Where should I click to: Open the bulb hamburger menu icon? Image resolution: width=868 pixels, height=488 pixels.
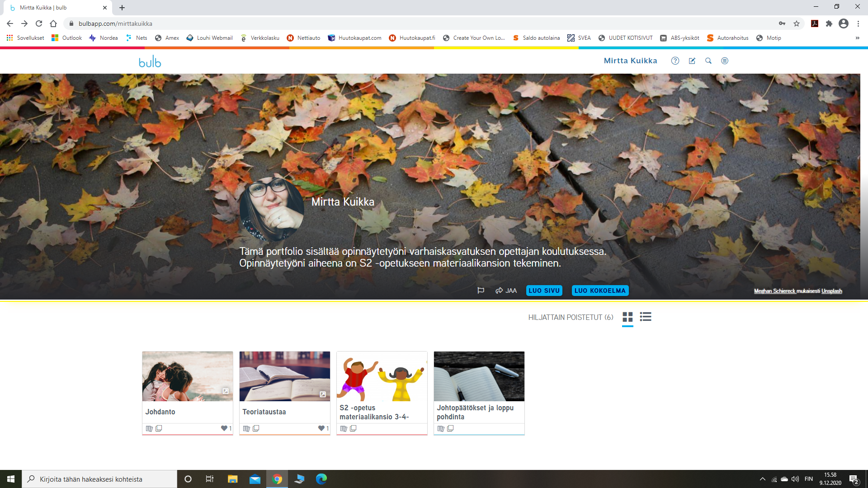[725, 61]
